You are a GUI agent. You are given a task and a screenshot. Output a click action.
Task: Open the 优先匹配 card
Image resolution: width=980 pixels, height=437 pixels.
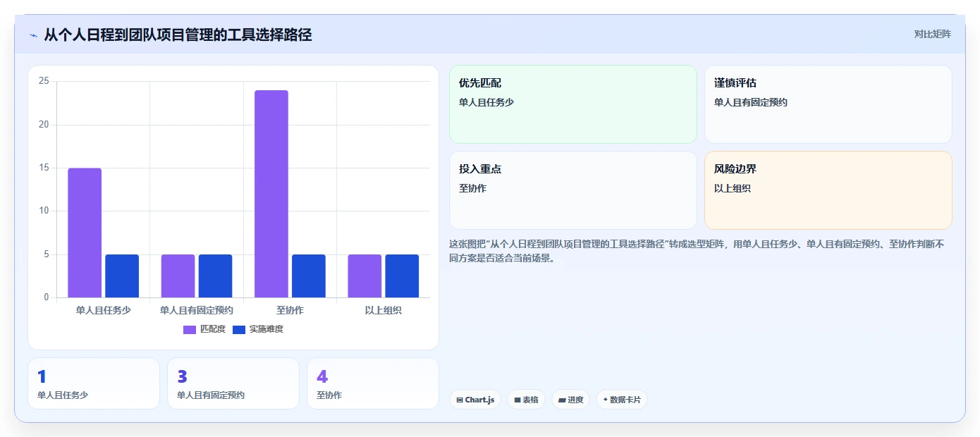point(573,104)
